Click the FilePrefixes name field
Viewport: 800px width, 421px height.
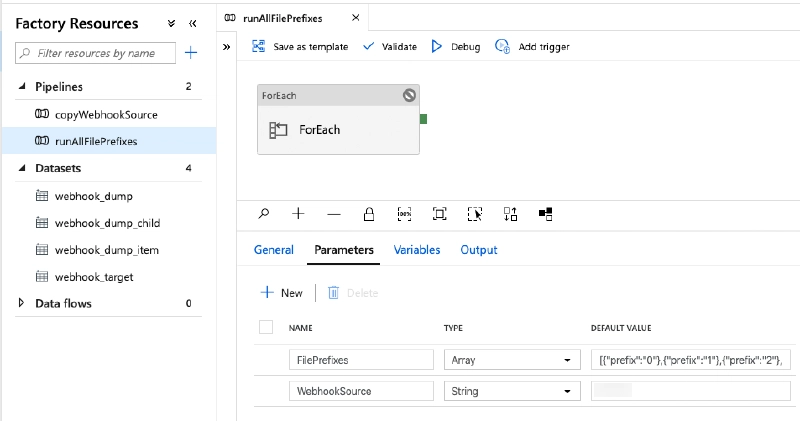[361, 360]
